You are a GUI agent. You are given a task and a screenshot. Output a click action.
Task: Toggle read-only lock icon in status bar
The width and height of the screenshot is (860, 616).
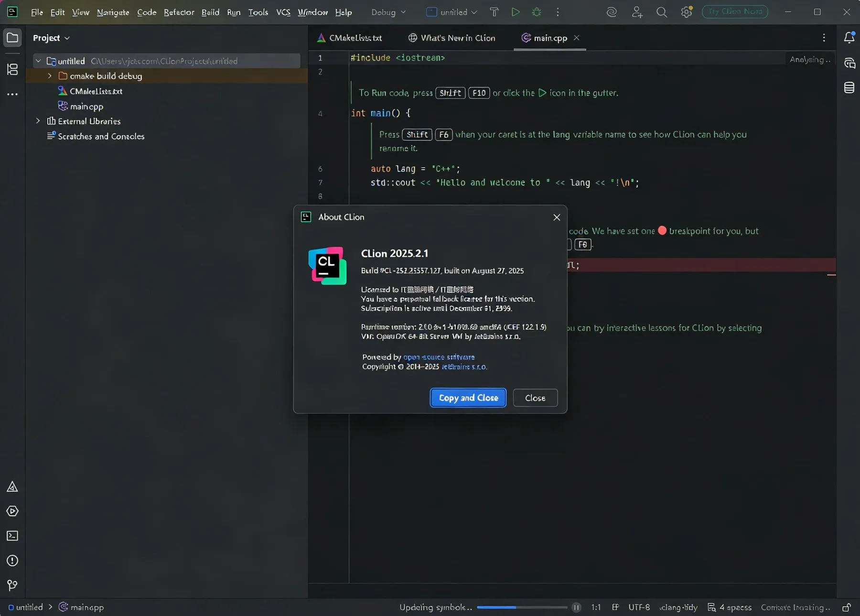click(846, 607)
